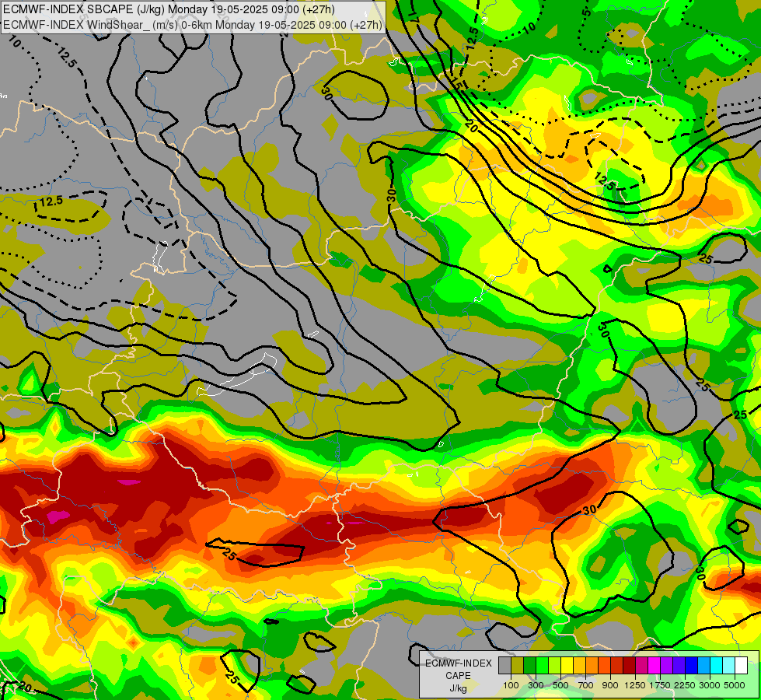
Task: Click the white swatch in CAPE legend
Action: 741,666
